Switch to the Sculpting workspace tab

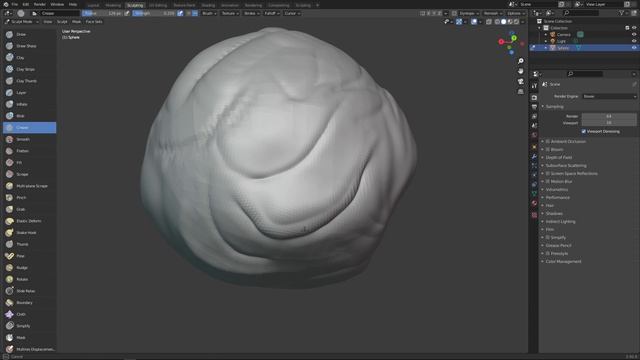point(135,5)
